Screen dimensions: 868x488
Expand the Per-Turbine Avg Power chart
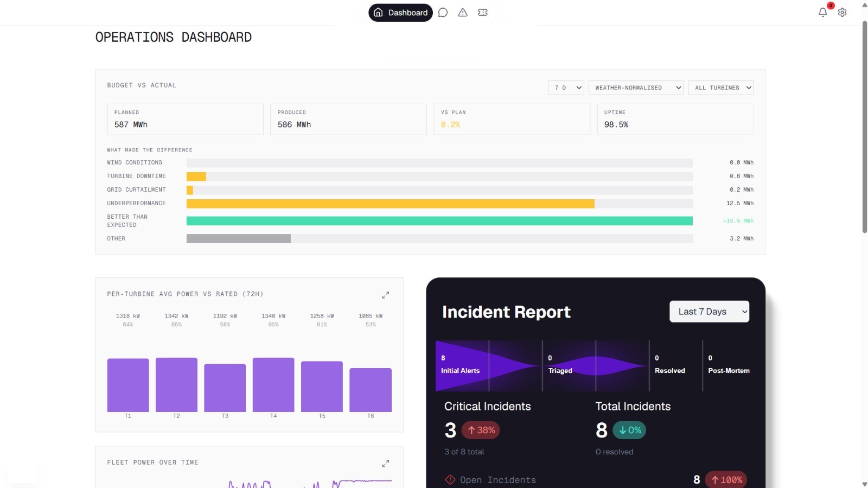click(386, 295)
